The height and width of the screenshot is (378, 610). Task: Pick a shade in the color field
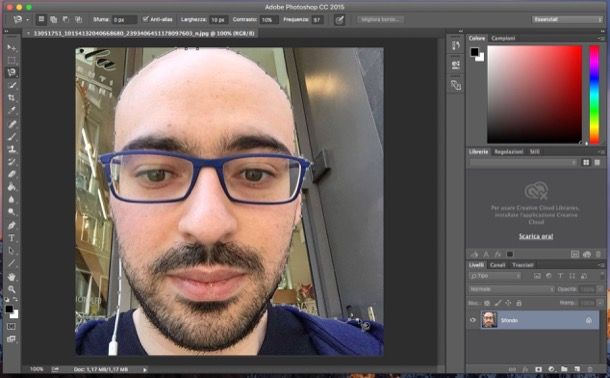point(535,94)
